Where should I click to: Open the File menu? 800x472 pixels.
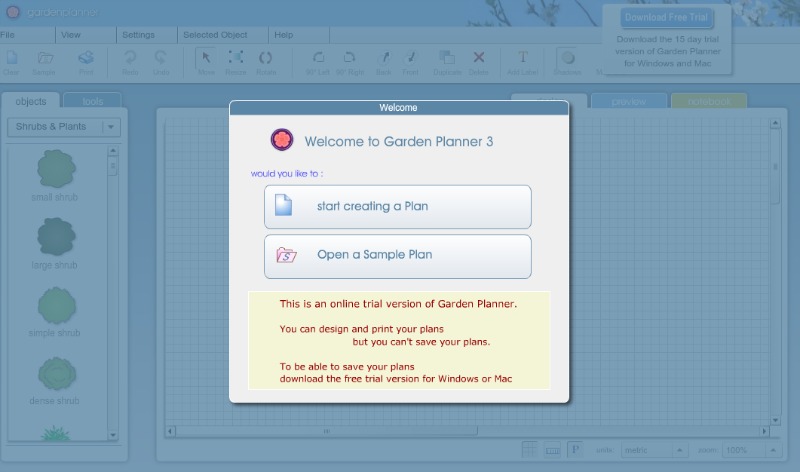8,35
